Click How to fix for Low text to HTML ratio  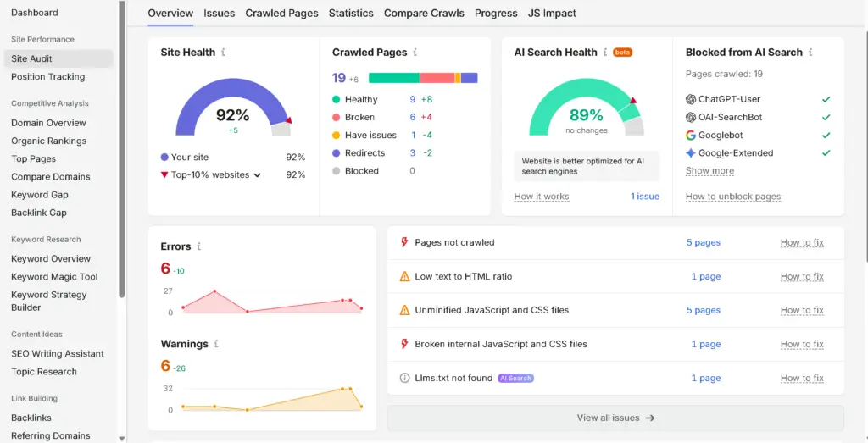[802, 276]
